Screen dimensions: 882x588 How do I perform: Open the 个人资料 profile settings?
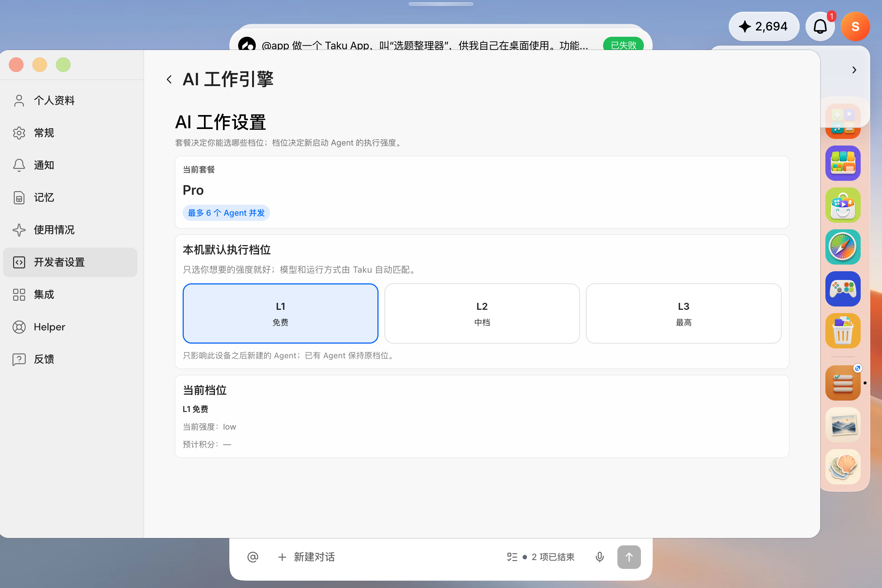[x=70, y=100]
